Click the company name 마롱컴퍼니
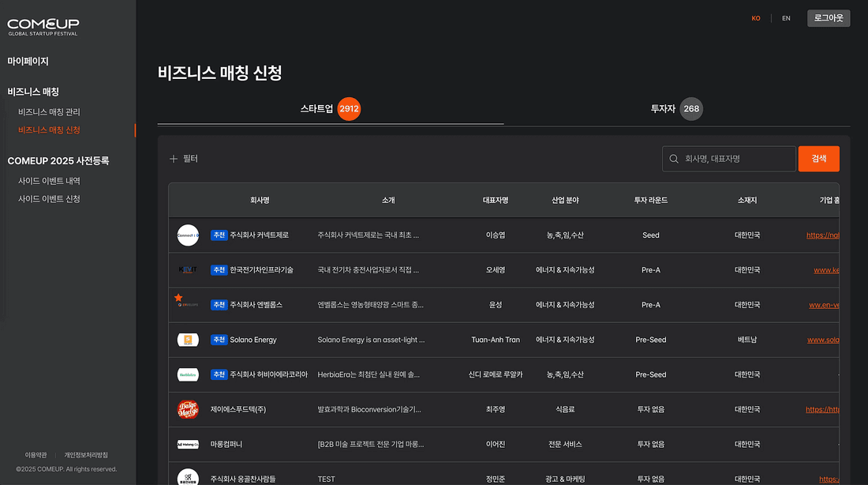The image size is (868, 485). tap(226, 445)
